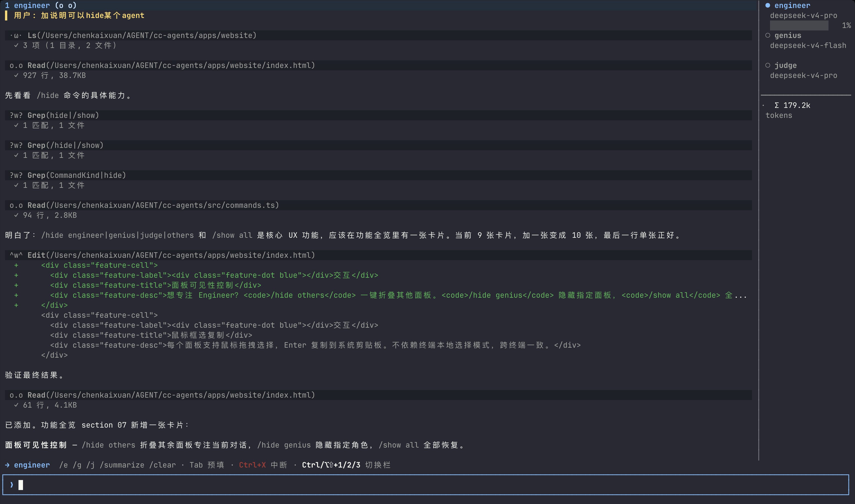
Task: Click the /j shortcut in the hint bar
Action: point(90,465)
